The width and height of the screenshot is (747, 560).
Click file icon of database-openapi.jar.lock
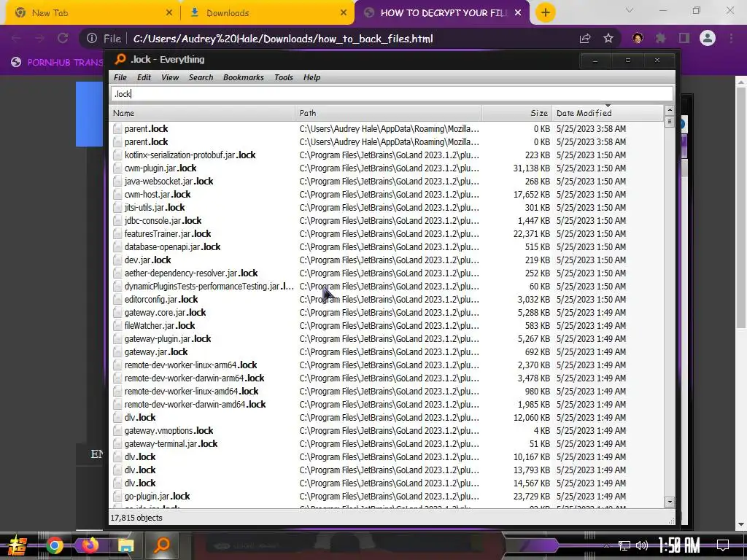tap(117, 246)
